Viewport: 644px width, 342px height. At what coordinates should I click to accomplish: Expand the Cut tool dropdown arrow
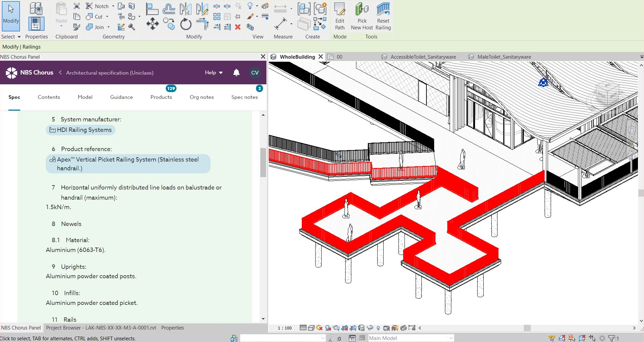coord(106,17)
